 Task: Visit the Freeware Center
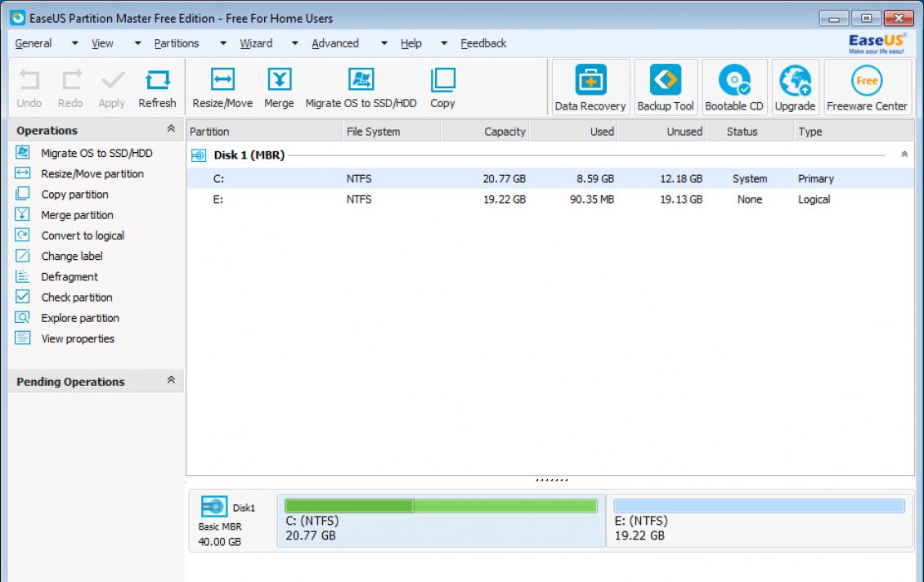[x=867, y=87]
